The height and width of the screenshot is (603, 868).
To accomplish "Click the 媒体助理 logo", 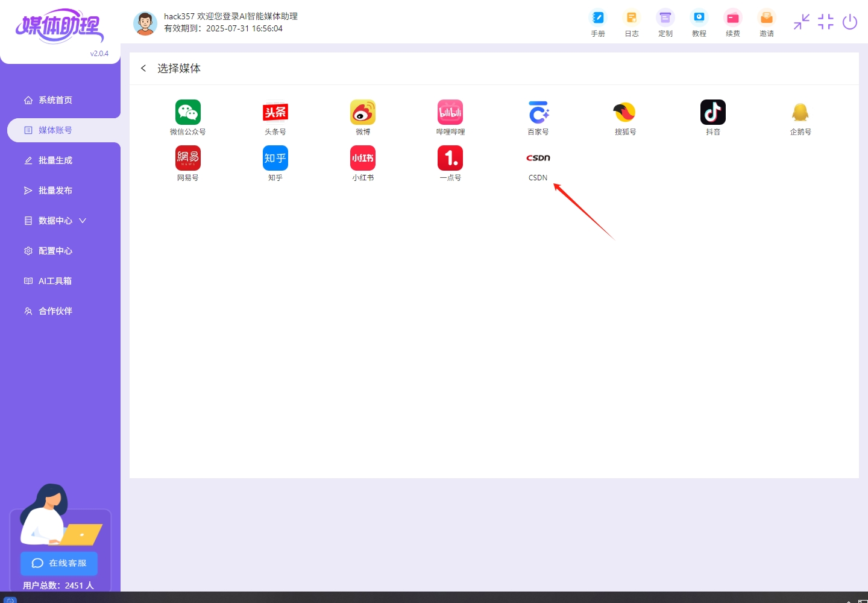I will pyautogui.click(x=59, y=26).
